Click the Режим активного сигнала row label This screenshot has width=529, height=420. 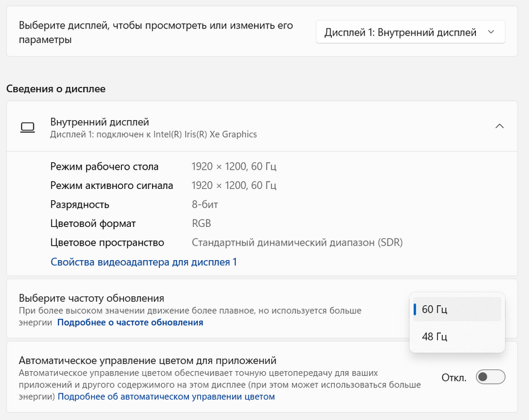coord(112,185)
